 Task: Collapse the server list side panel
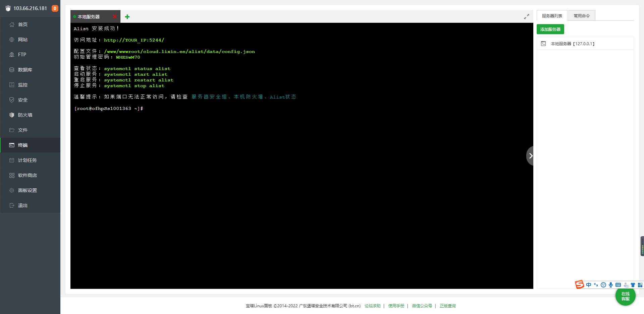[530, 156]
